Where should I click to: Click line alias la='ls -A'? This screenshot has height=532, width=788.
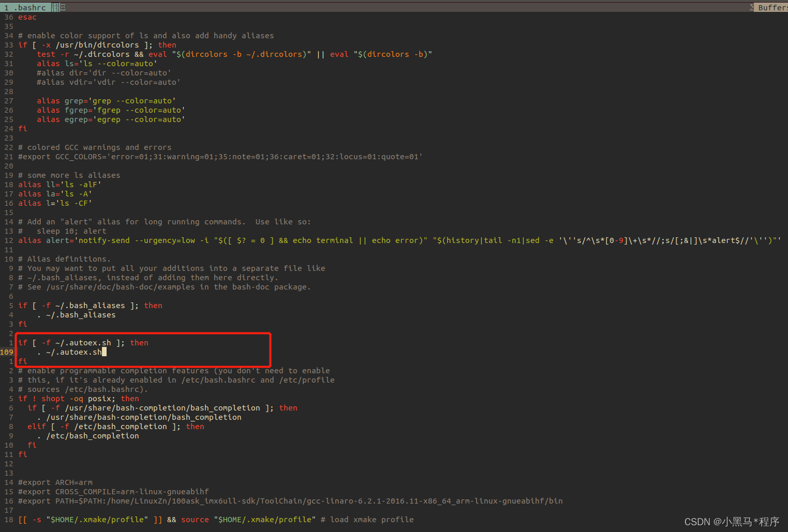click(x=55, y=194)
